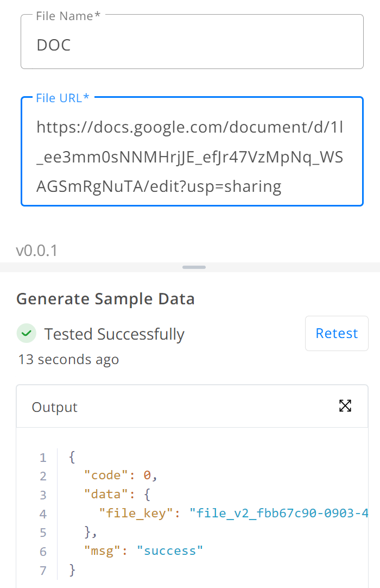
Task: Click line number 1 in the gutter
Action: (x=43, y=458)
